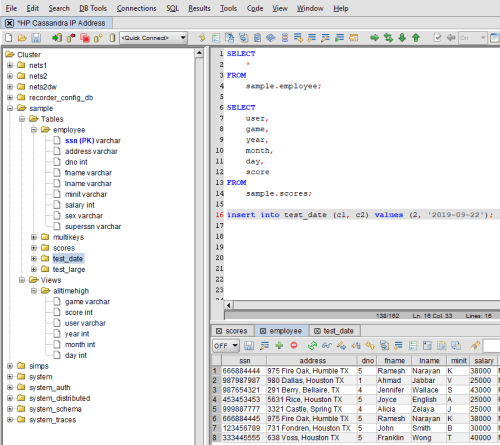Image resolution: width=500 pixels, height=445 pixels.
Task: Switch to the scores results tab
Action: pos(233,331)
